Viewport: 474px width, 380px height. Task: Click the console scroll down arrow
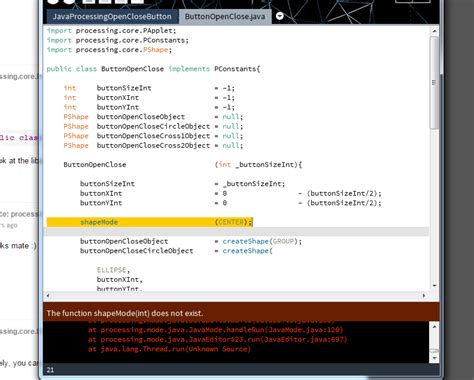(x=434, y=358)
